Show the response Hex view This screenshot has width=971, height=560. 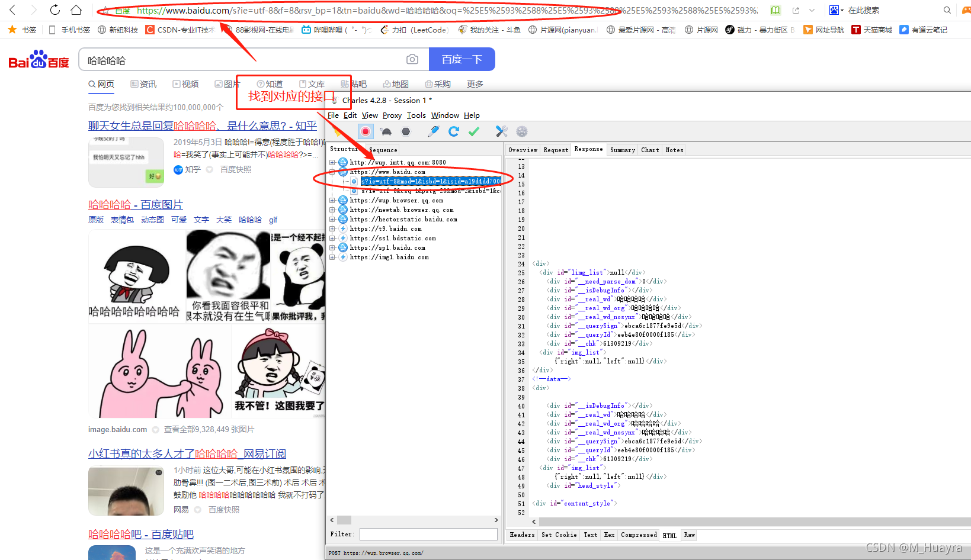609,535
